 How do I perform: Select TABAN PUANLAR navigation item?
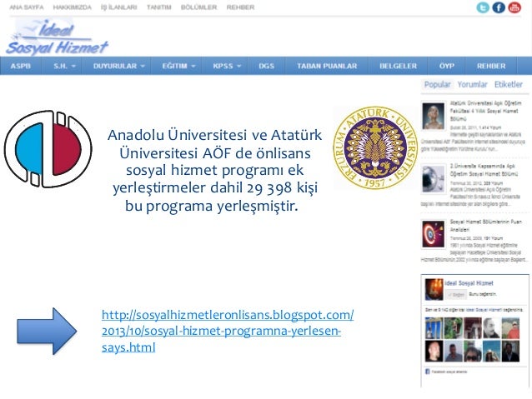click(x=327, y=66)
